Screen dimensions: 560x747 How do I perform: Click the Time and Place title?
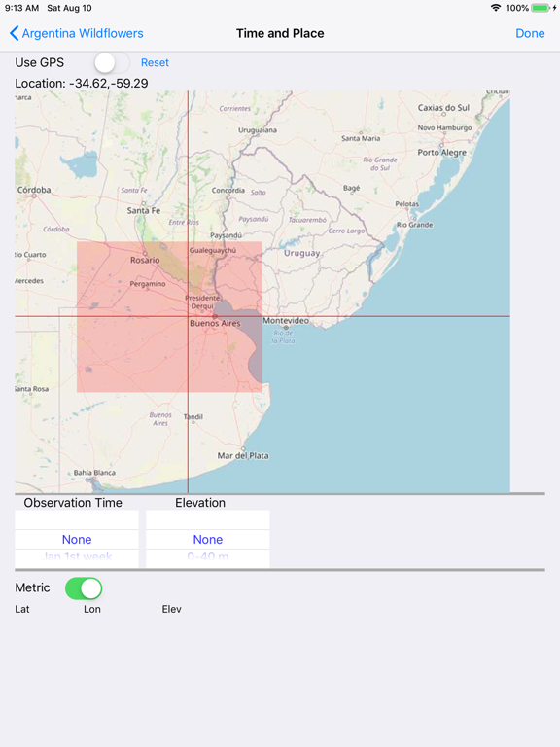click(x=280, y=33)
